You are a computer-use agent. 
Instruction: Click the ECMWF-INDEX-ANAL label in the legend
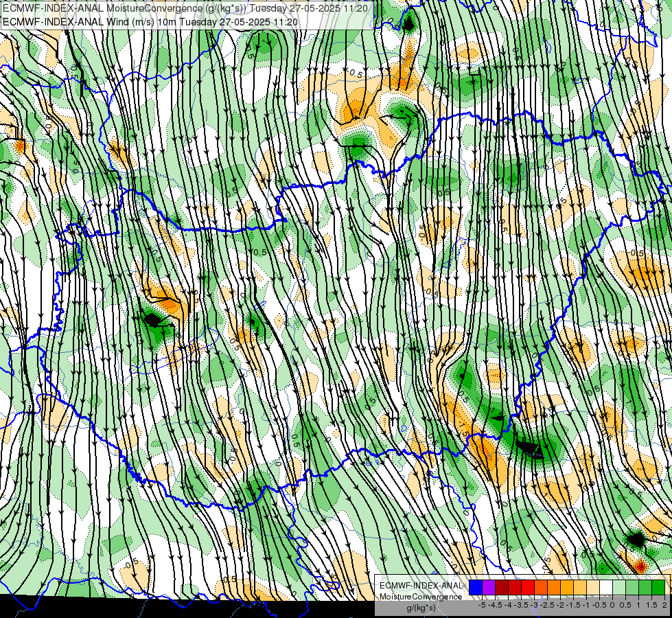click(421, 586)
